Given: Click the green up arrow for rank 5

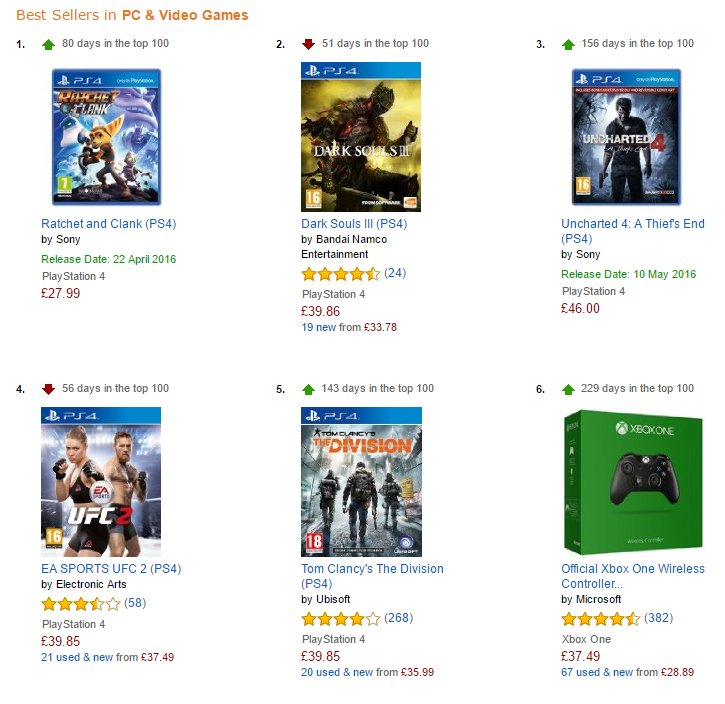Looking at the screenshot, I should 308,389.
